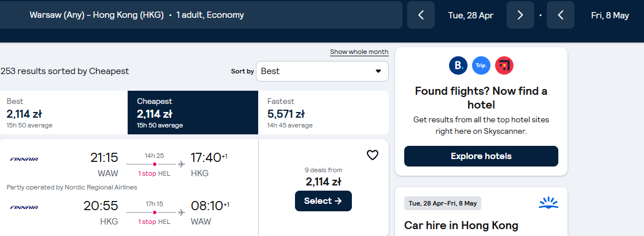The height and width of the screenshot is (236, 644).
Task: Click the Sort by dropdown arrow
Action: point(378,71)
